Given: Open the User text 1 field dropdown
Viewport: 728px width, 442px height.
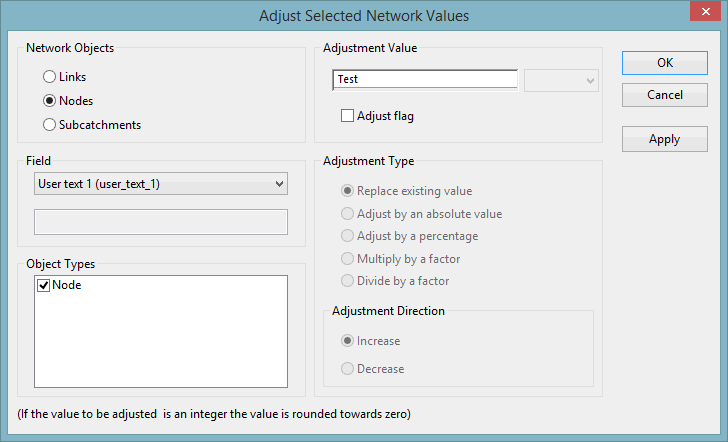Looking at the screenshot, I should pyautogui.click(x=160, y=184).
